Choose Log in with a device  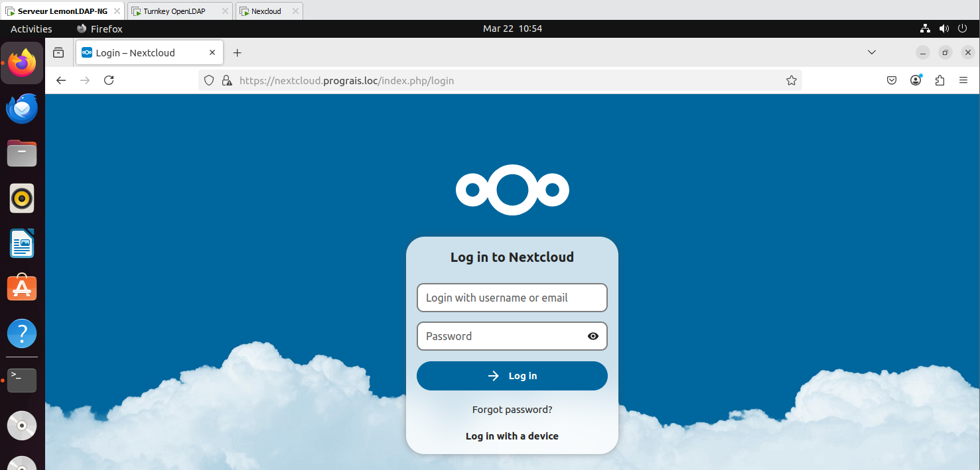(512, 436)
